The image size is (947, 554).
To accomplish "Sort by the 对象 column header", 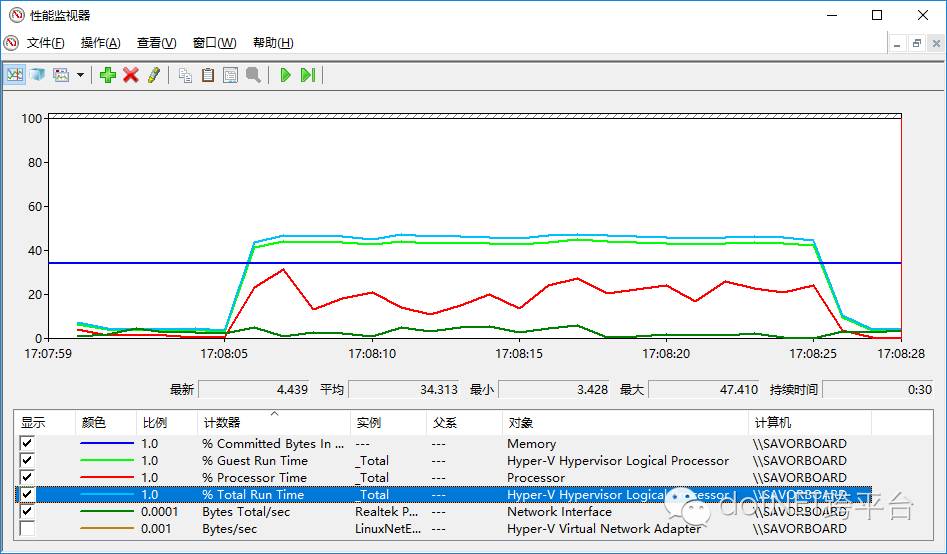I will click(x=625, y=422).
